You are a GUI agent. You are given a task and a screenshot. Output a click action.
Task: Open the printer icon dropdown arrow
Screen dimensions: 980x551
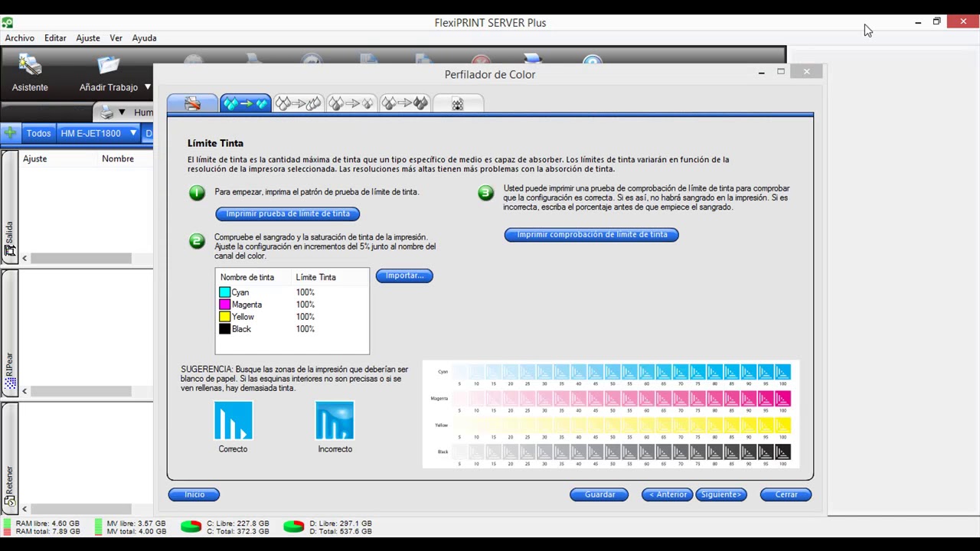point(121,113)
